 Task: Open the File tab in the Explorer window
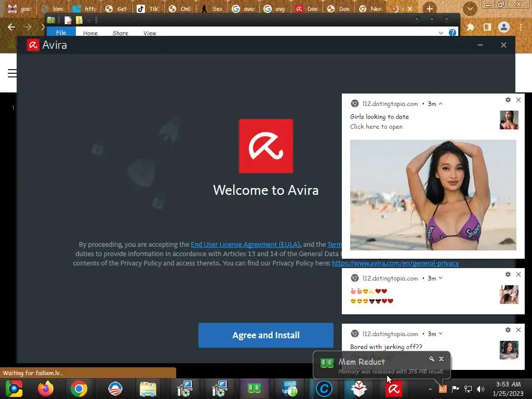(x=61, y=32)
